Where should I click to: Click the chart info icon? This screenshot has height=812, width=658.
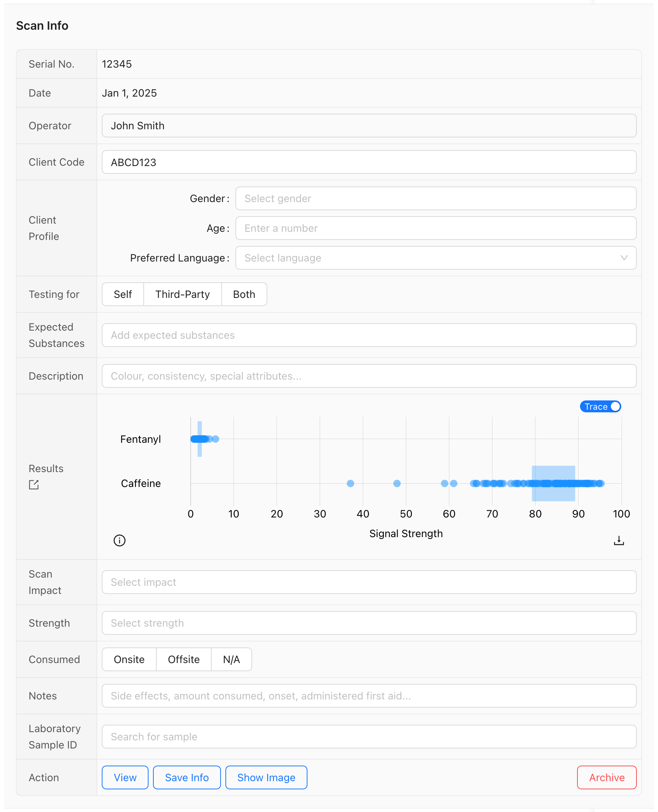[120, 540]
